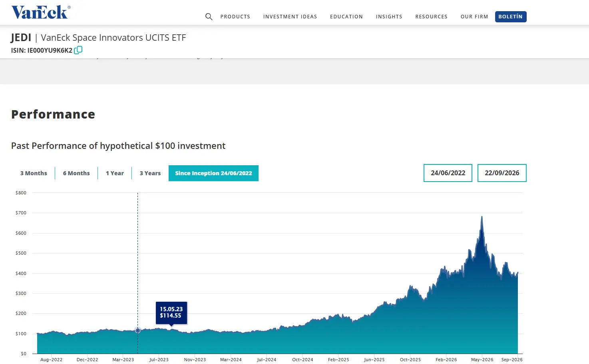Click the Oct-2024 axis label
The width and height of the screenshot is (589, 364).
302,360
